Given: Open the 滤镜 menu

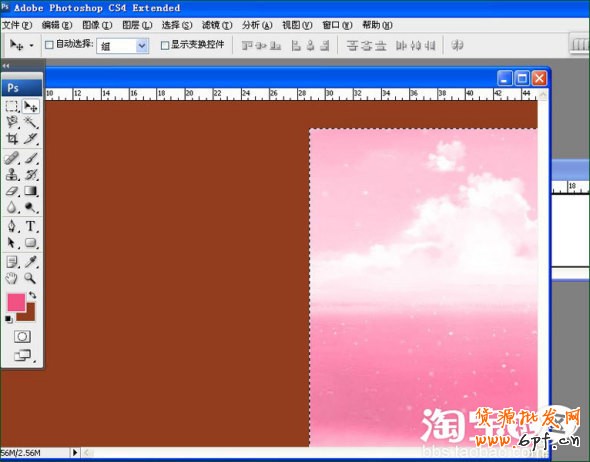Looking at the screenshot, I should click(217, 25).
